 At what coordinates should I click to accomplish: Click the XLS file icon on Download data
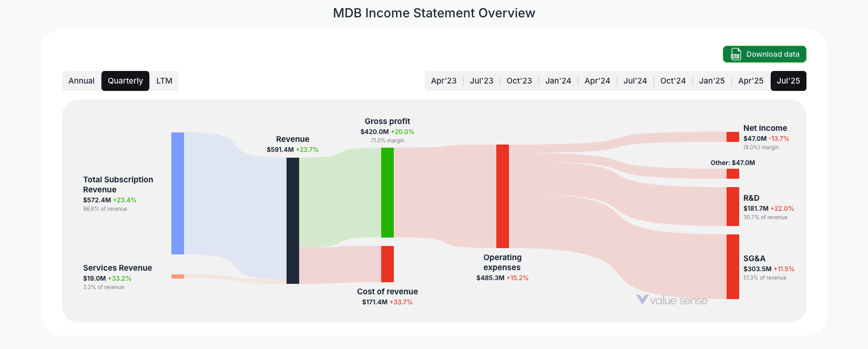tap(735, 54)
